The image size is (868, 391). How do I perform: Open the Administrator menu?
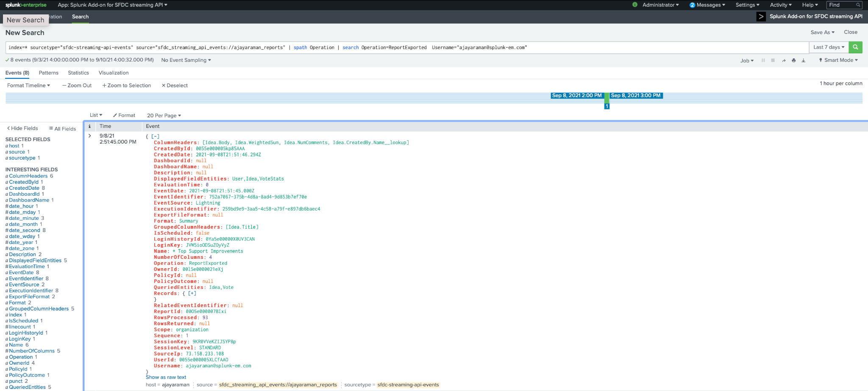pos(660,5)
